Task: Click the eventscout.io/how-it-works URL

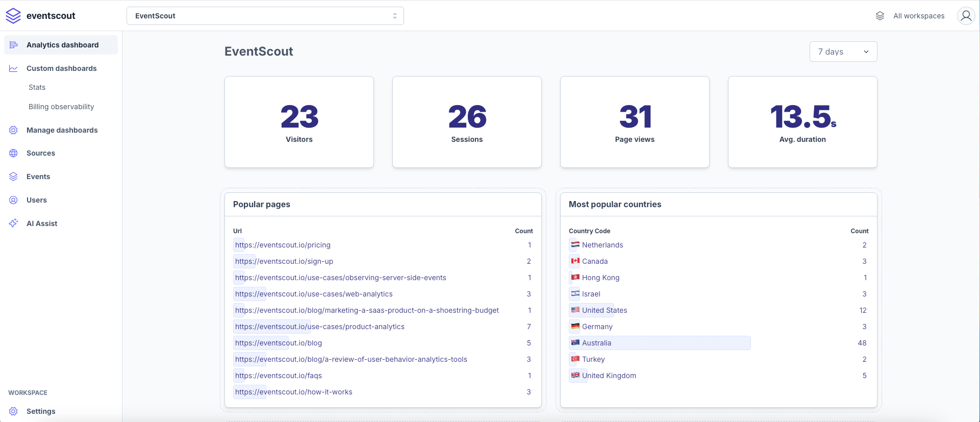Action: point(294,392)
